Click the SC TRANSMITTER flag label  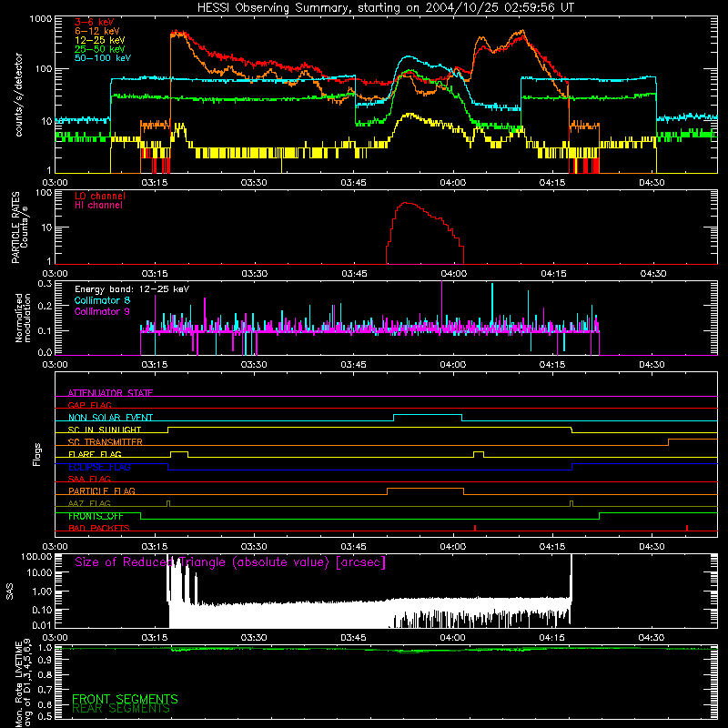click(x=106, y=441)
